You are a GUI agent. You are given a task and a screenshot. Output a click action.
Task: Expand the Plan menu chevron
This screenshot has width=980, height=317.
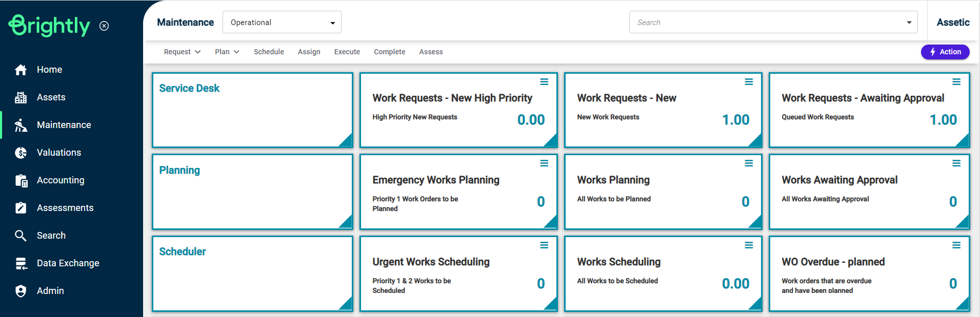[x=236, y=52]
